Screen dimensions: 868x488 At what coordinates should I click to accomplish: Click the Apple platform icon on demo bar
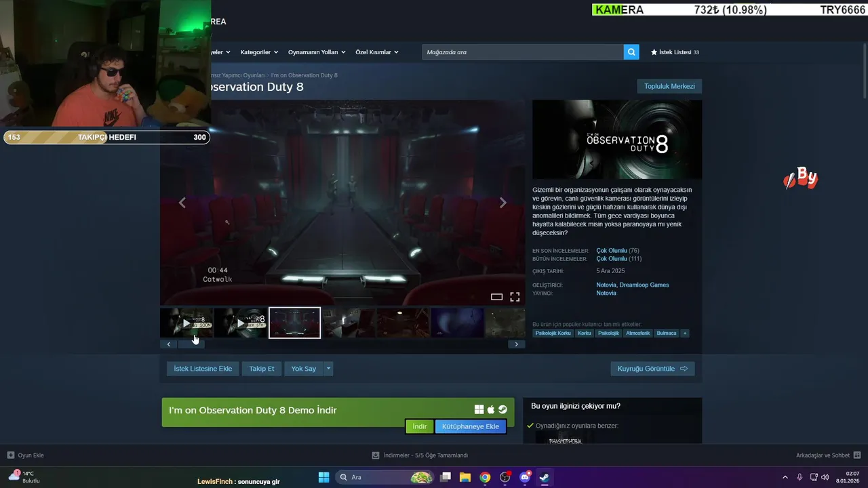point(491,409)
